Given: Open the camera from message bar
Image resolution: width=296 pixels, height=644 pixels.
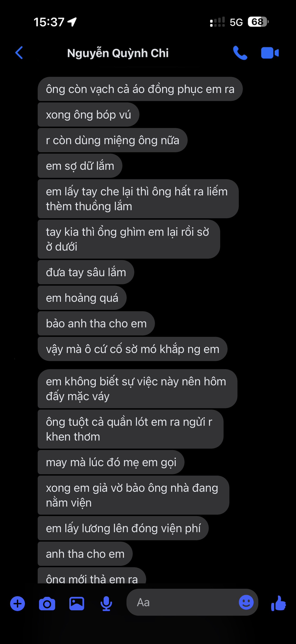Looking at the screenshot, I should (x=47, y=604).
